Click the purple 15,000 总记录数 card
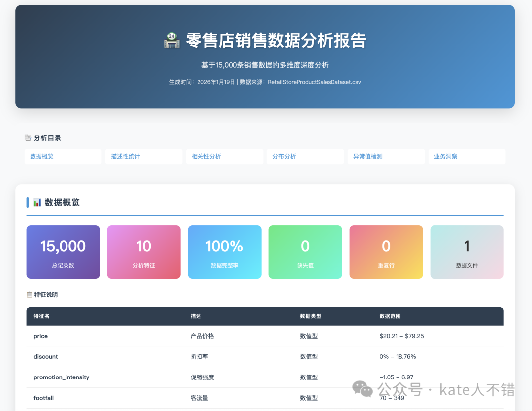 tap(63, 252)
